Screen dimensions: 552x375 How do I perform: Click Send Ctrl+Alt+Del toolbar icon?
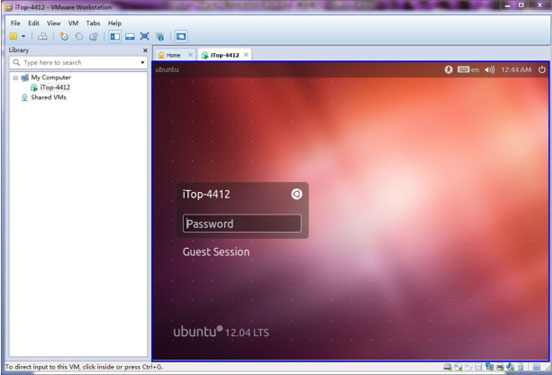(x=42, y=36)
